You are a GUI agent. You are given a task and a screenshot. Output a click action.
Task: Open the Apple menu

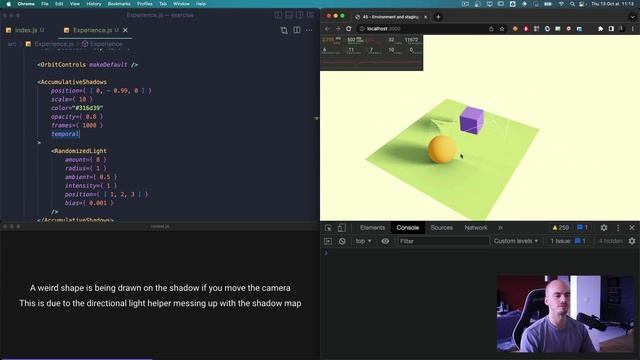point(9,4)
